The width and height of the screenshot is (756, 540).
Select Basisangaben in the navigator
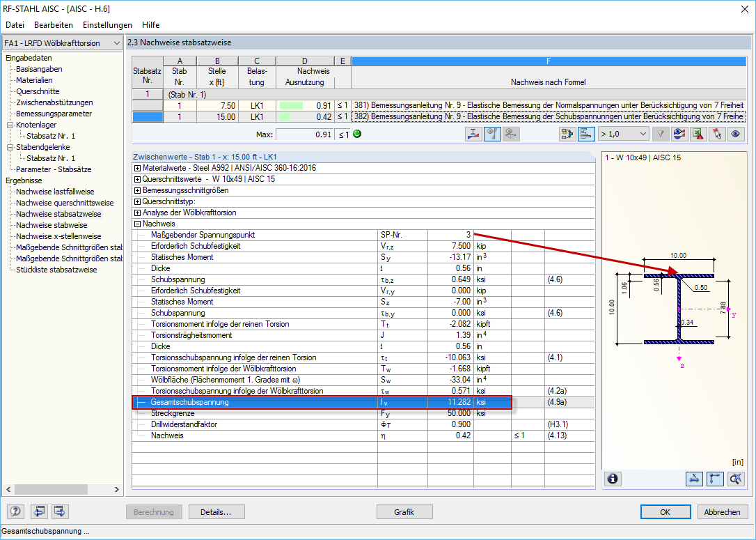[x=39, y=69]
